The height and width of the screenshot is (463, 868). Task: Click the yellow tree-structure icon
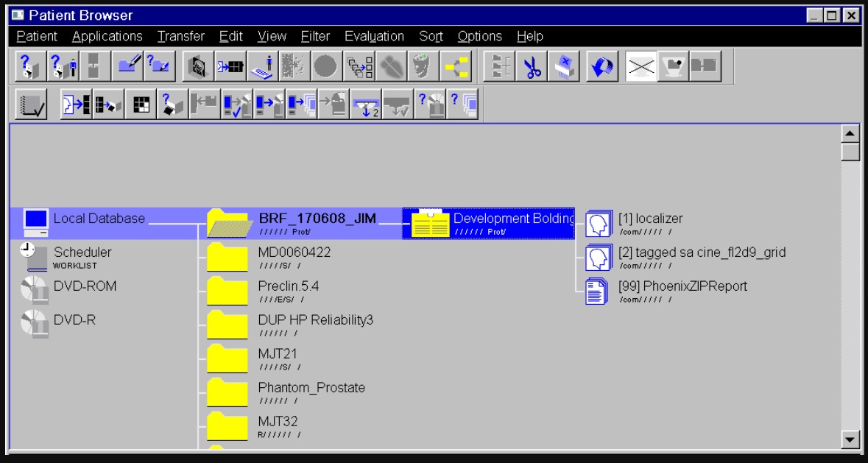pyautogui.click(x=455, y=66)
